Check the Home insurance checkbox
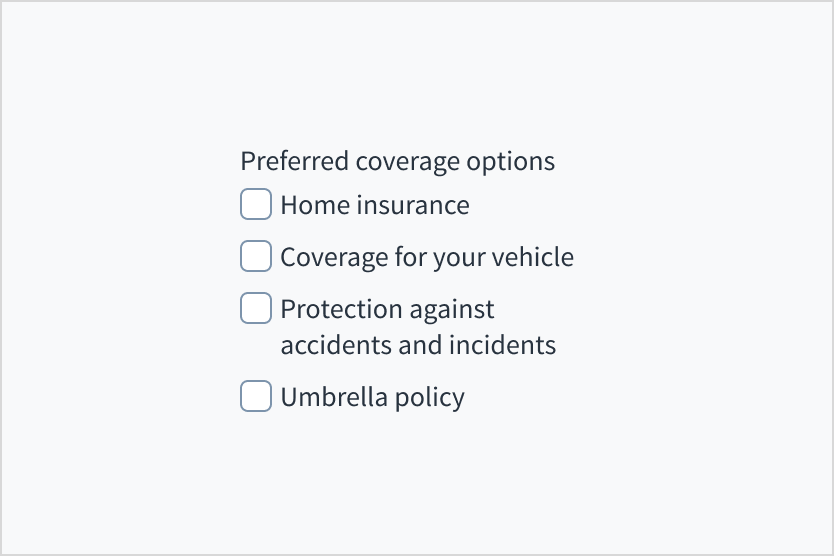 pyautogui.click(x=256, y=204)
